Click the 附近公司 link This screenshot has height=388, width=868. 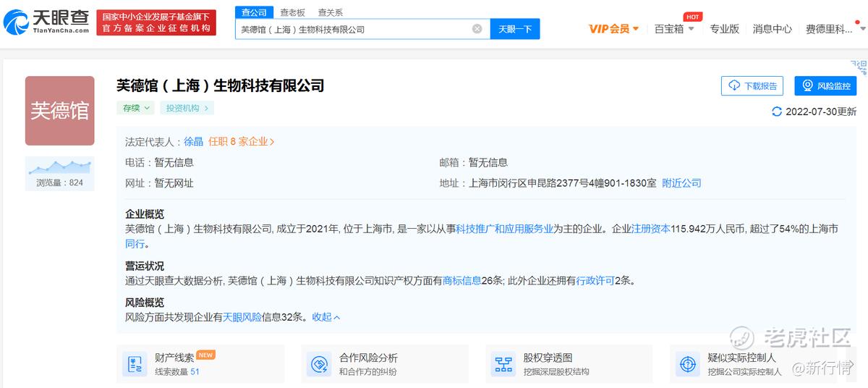[x=681, y=183]
